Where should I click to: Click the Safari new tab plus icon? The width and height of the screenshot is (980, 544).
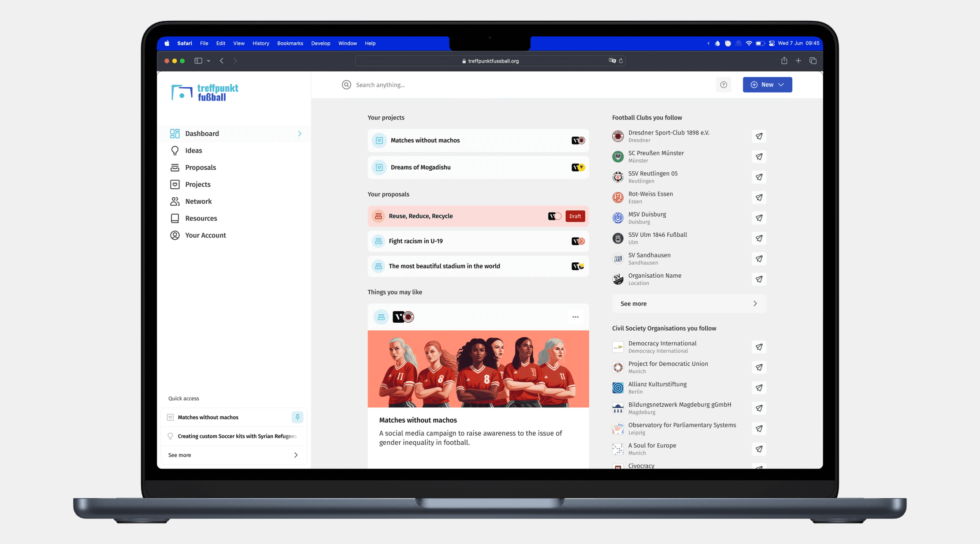[x=798, y=61]
